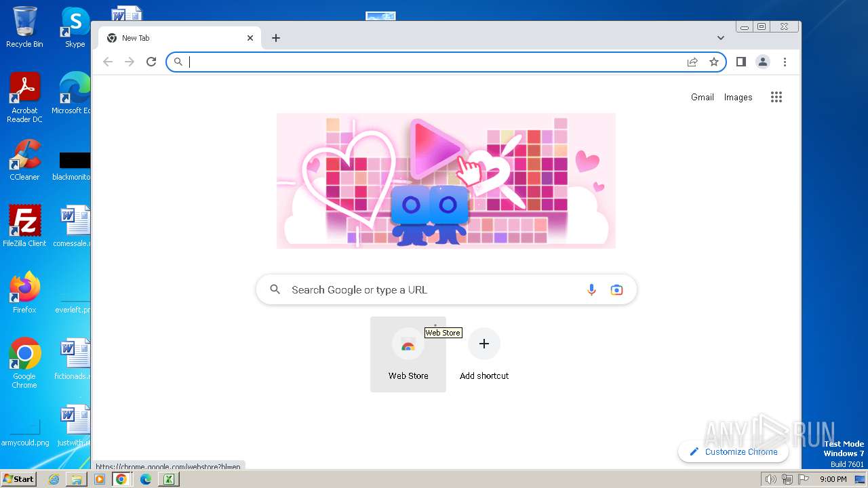This screenshot has width=868, height=488.
Task: Open Windows Media Player in taskbar
Action: pyautogui.click(x=99, y=479)
